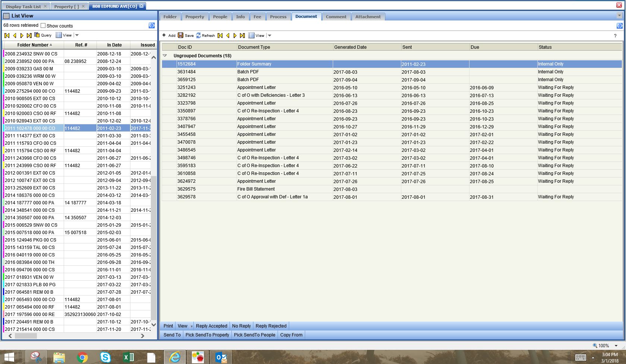
Task: Open the View dropdown arrow in List View
Action: point(77,35)
